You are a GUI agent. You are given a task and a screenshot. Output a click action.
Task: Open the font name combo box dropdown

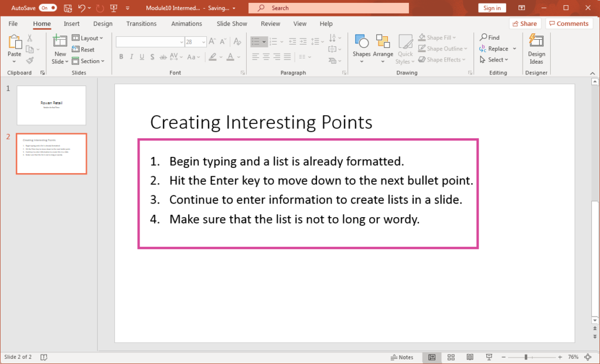[x=182, y=42]
